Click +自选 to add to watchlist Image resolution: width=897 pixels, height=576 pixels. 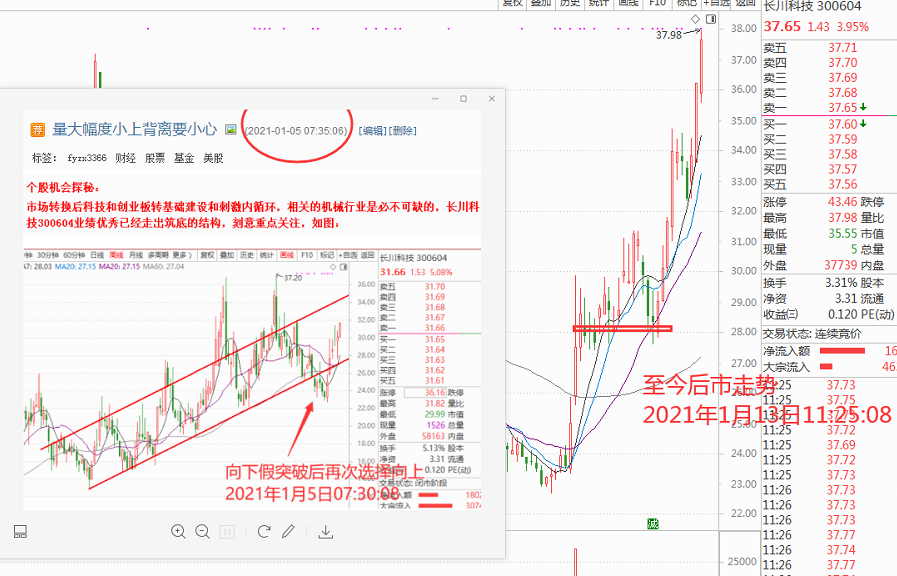[x=717, y=3]
